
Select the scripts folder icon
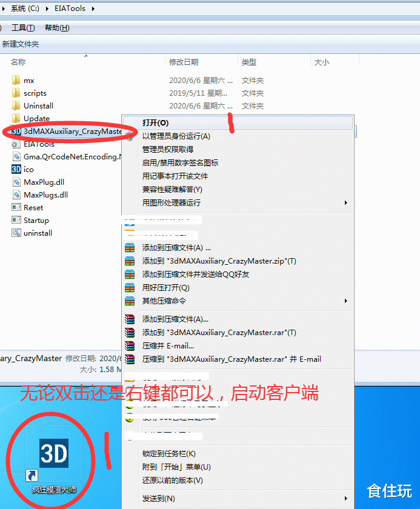pyautogui.click(x=16, y=93)
